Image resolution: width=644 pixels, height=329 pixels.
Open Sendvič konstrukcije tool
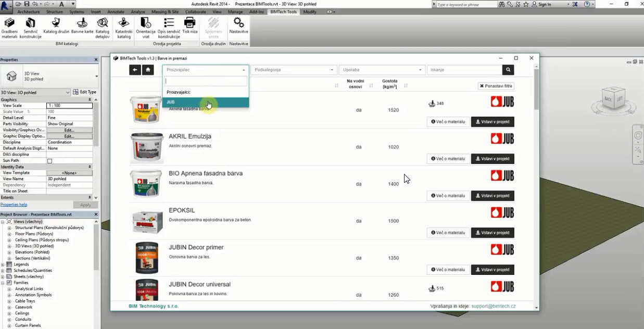[31, 28]
